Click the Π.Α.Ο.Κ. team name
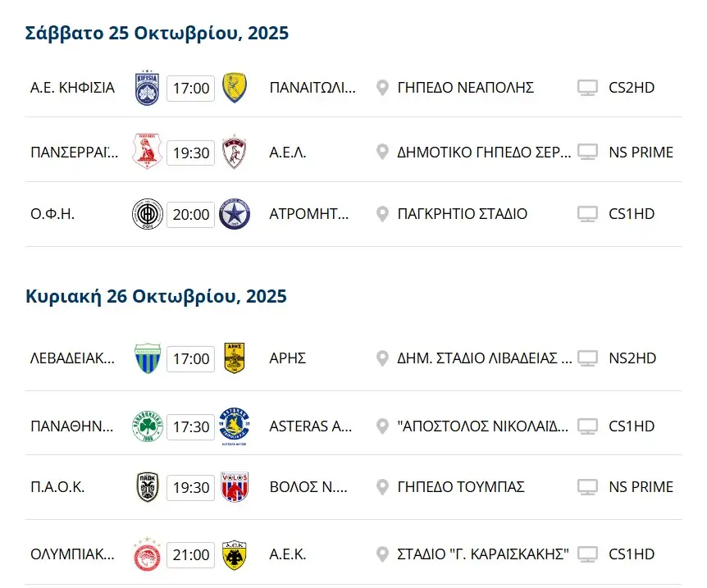Image resolution: width=707 pixels, height=588 pixels. tap(57, 487)
